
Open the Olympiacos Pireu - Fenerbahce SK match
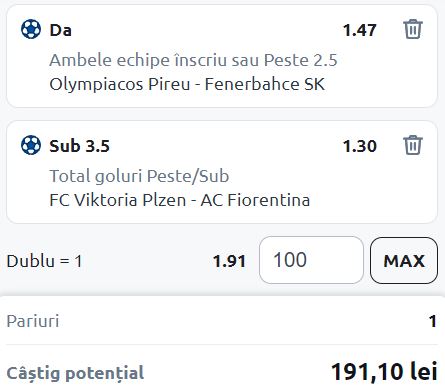pos(187,84)
